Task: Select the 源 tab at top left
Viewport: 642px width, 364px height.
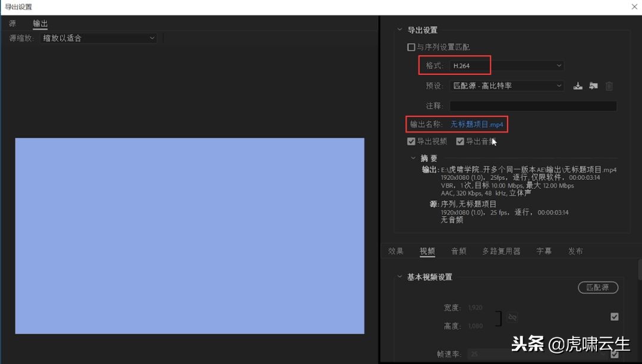Action: click(x=12, y=23)
